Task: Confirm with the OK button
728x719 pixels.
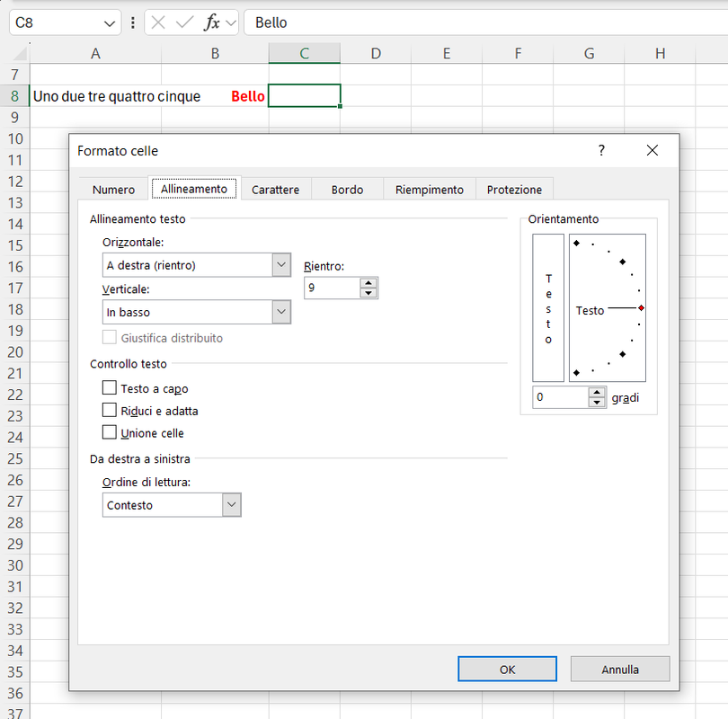Action: 507,669
